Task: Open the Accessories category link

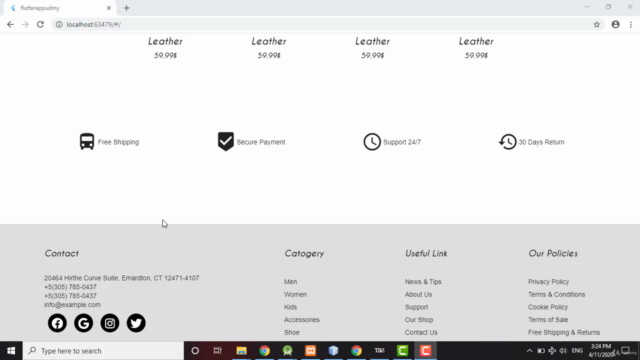Action: [x=302, y=320]
